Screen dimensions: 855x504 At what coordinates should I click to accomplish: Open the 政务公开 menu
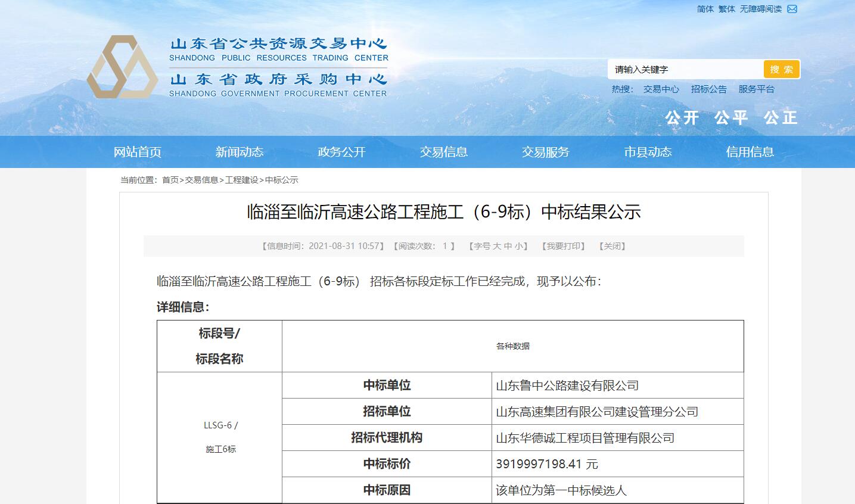(x=342, y=152)
